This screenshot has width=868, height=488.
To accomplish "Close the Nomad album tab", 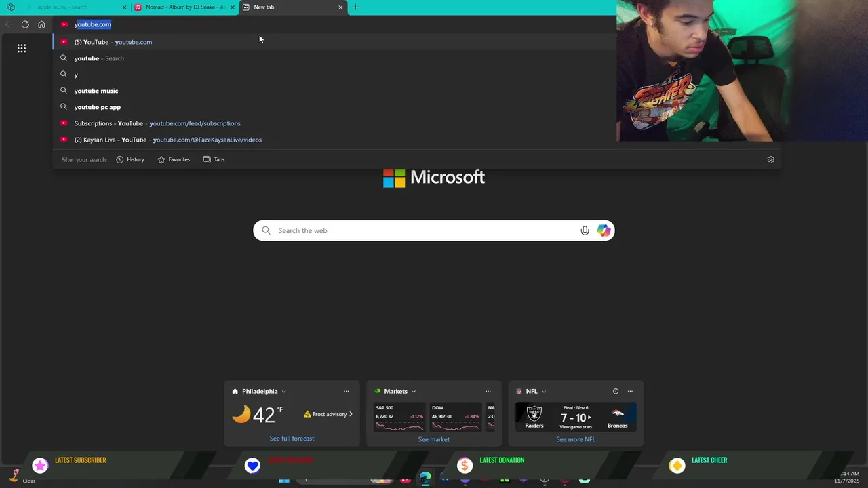I will pos(233,7).
